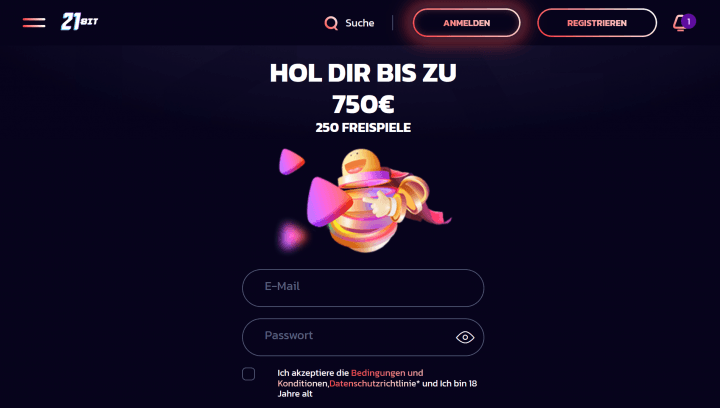Viewport: 720px width, 408px height.
Task: Open the Datenschutzrichtlinie link
Action: [x=372, y=383]
